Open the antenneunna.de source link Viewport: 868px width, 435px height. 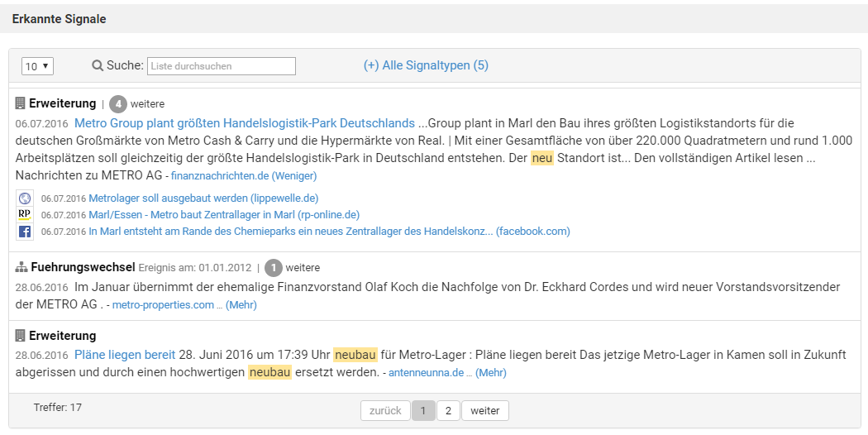[427, 372]
